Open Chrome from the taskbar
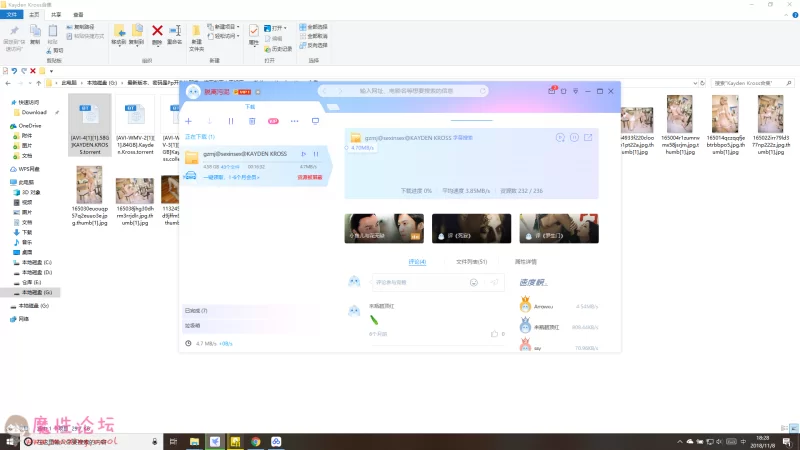This screenshot has height=450, width=800. click(x=256, y=441)
